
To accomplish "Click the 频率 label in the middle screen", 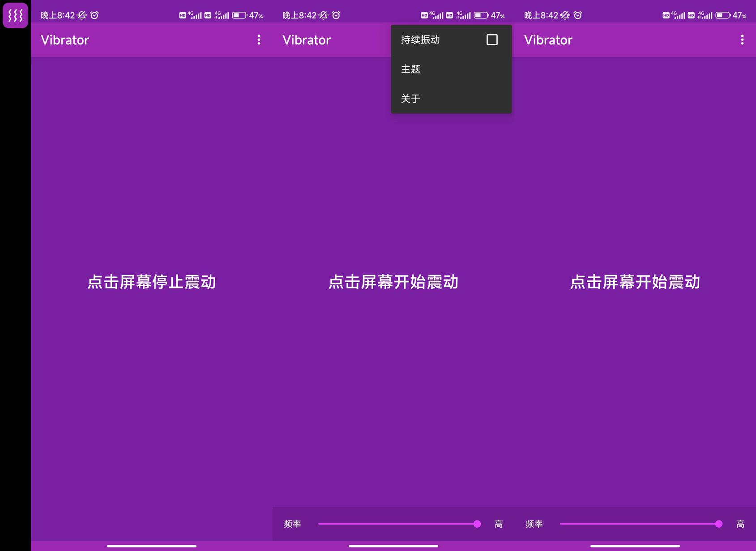I will click(x=292, y=524).
